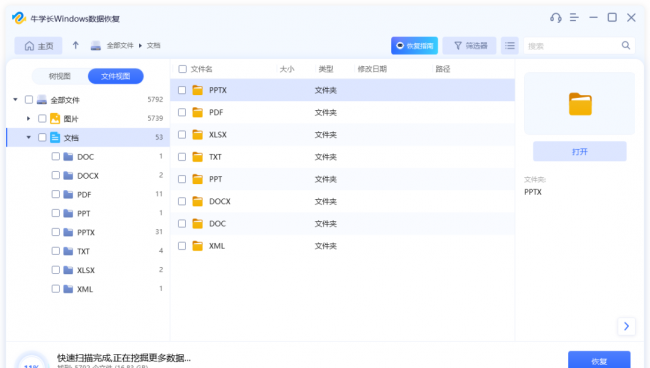Click TXT folder icon in file list
Image resolution: width=650 pixels, height=368 pixels.
pos(198,157)
